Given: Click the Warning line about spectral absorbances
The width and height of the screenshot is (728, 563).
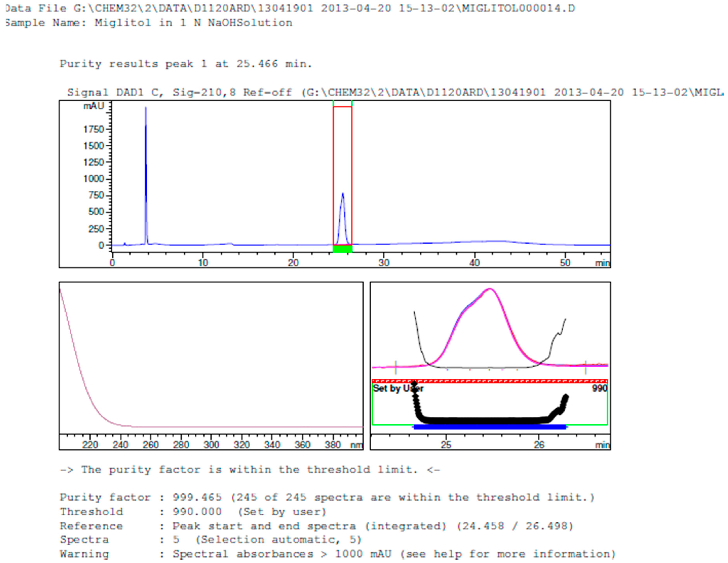Looking at the screenshot, I should [337, 554].
